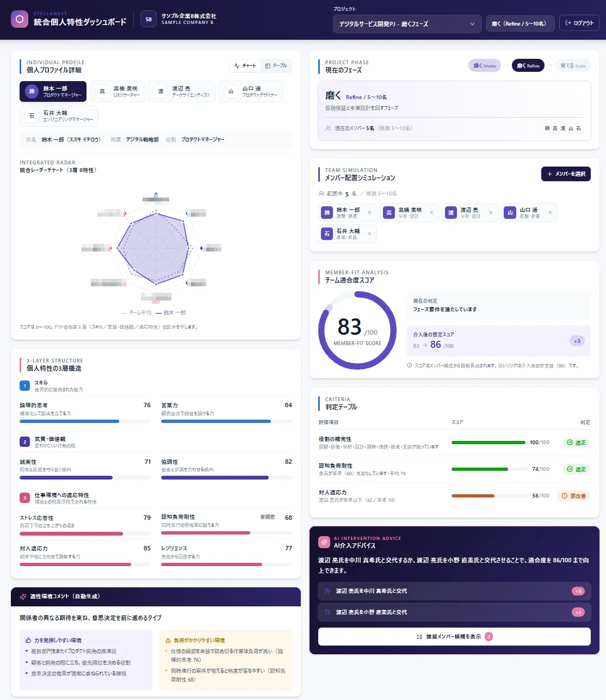Click the 磨く (Refine / 5〜10名) header badge
Viewport: 606px width, 700px height.
[x=520, y=23]
